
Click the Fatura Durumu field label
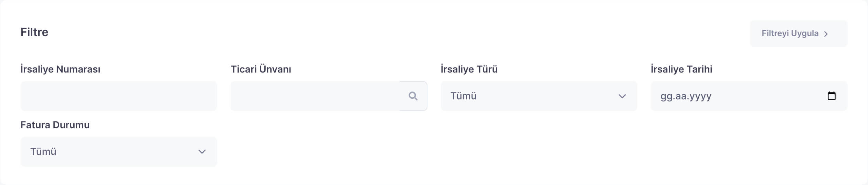[55, 125]
